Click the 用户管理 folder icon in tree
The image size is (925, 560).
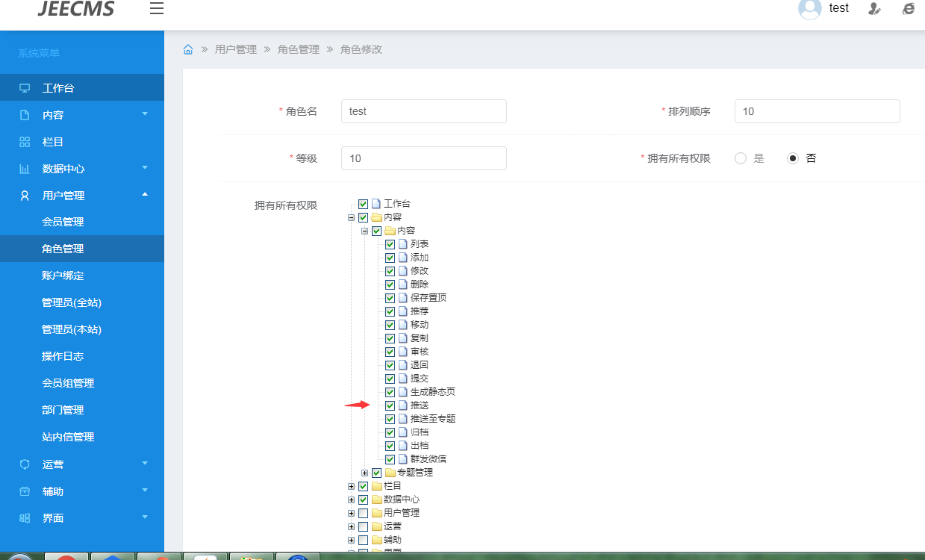coord(376,513)
